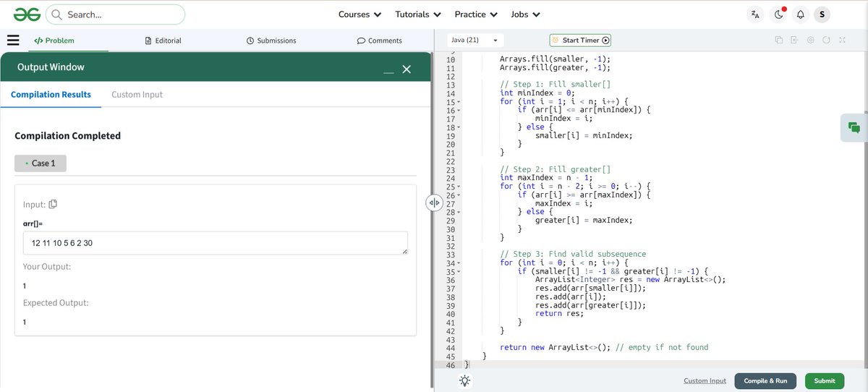Fold code at line 35
This screenshot has width=868, height=392.
point(459,272)
